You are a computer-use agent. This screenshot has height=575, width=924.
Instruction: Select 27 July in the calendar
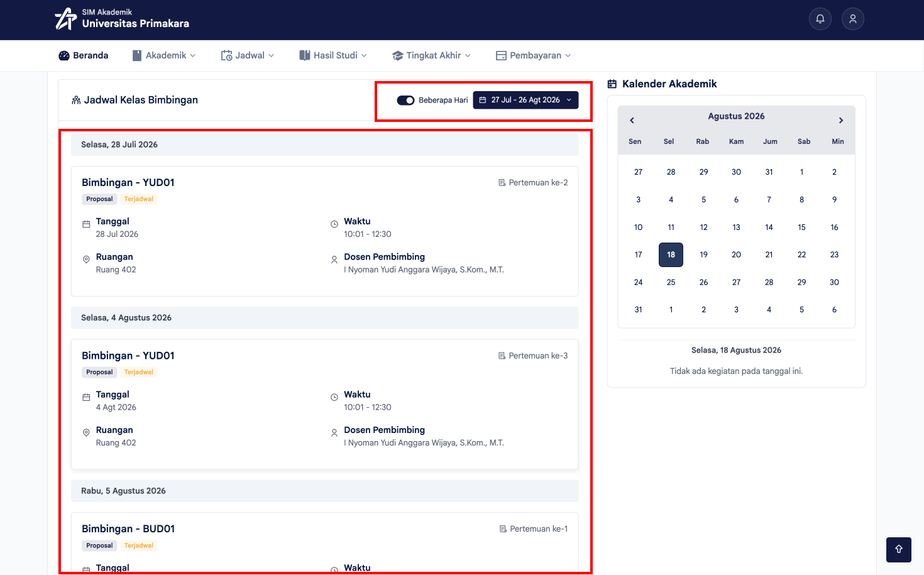(639, 172)
